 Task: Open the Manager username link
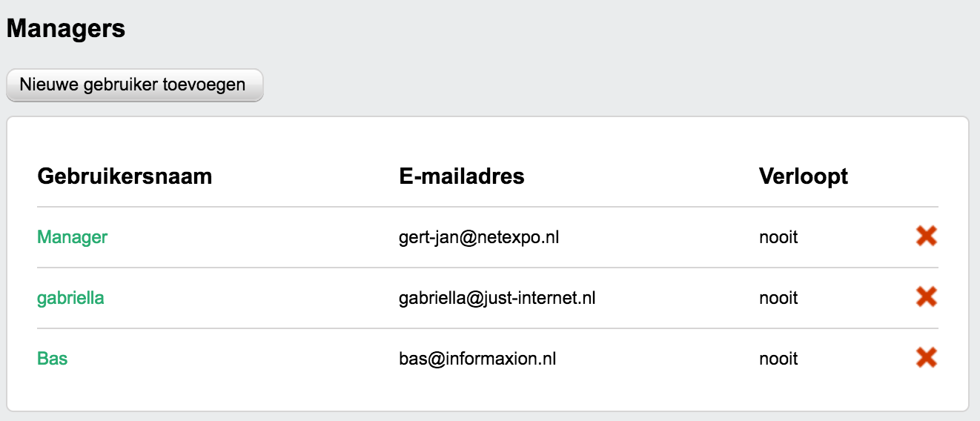73,237
